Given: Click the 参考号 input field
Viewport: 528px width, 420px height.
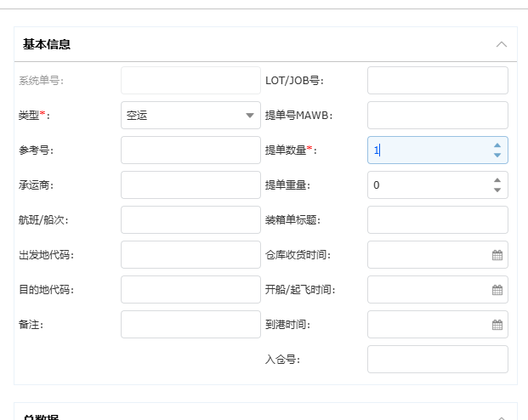Looking at the screenshot, I should [190, 150].
